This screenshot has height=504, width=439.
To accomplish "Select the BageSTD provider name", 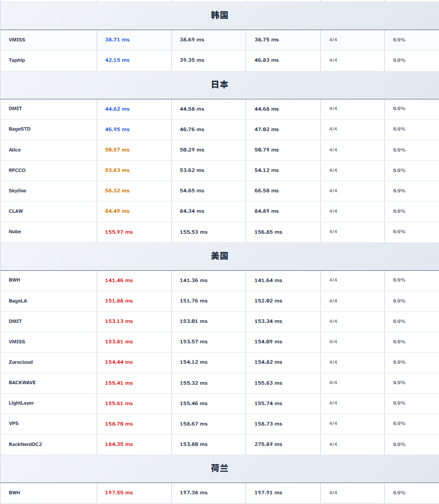I will tap(19, 129).
